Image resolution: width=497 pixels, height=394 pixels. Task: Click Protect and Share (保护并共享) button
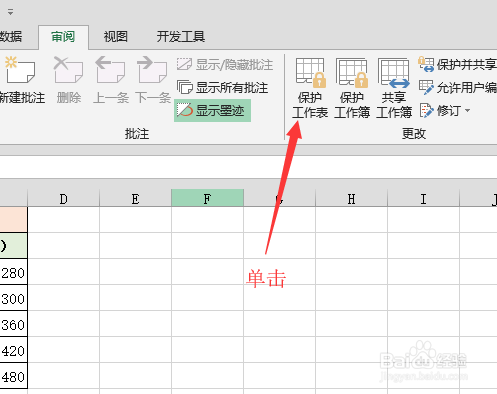457,64
